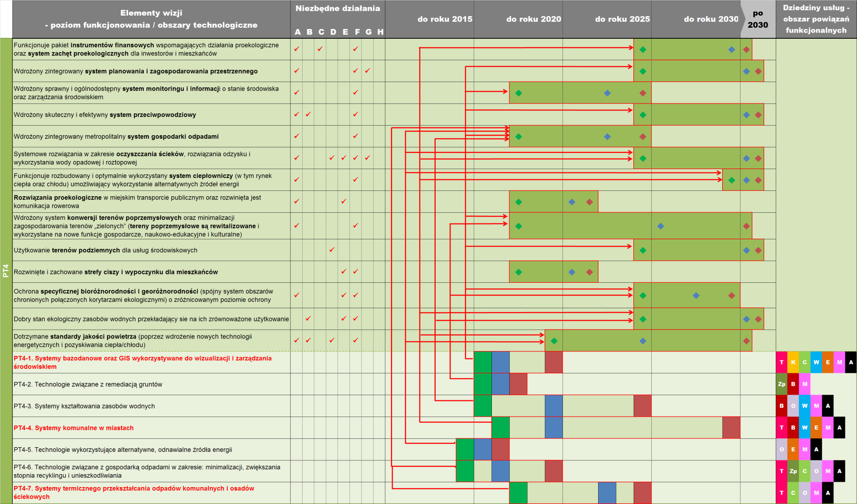The height and width of the screenshot is (504, 857).
Task: Click 'Dobry stan ekologiczny zasobów wodnych' text
Action: click(x=151, y=319)
